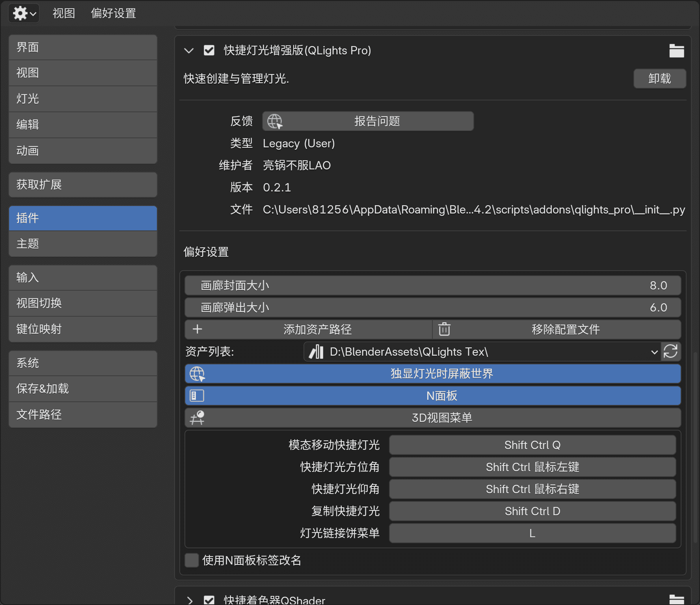This screenshot has height=605, width=700.
Task: Open the 获取扩展 section
Action: (83, 185)
